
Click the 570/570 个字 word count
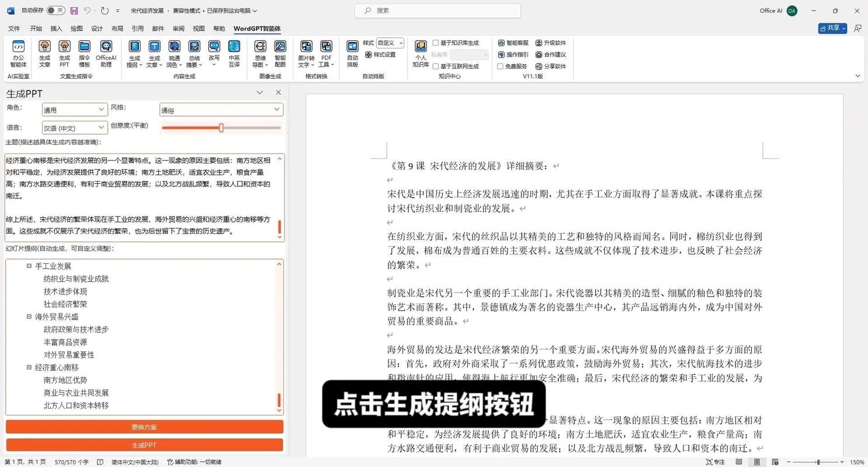click(x=72, y=462)
